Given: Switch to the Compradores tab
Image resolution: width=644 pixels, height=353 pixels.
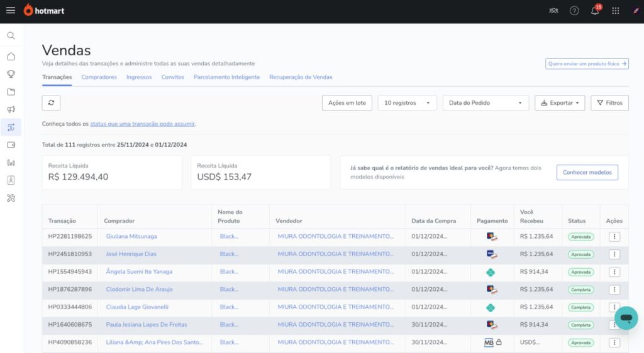Looking at the screenshot, I should (x=99, y=77).
